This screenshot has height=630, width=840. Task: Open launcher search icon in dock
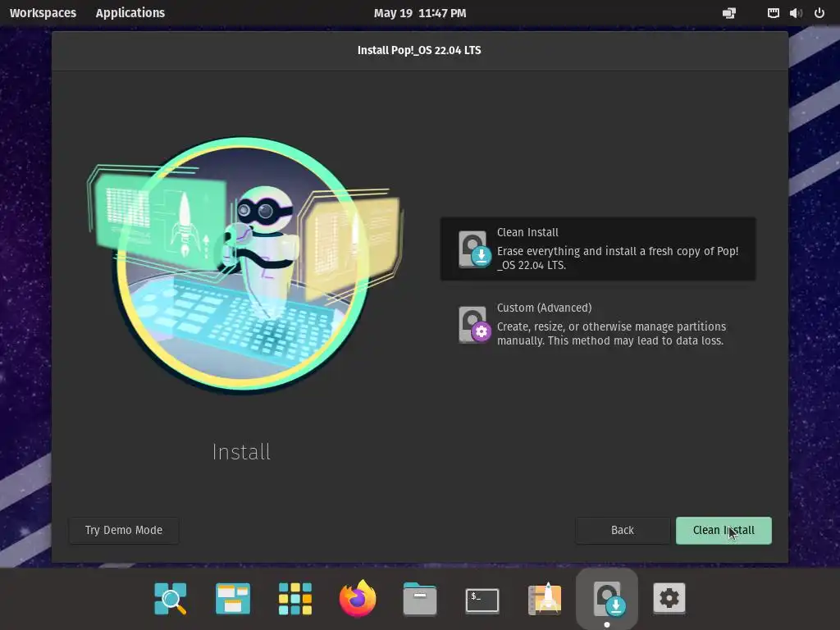tap(171, 598)
